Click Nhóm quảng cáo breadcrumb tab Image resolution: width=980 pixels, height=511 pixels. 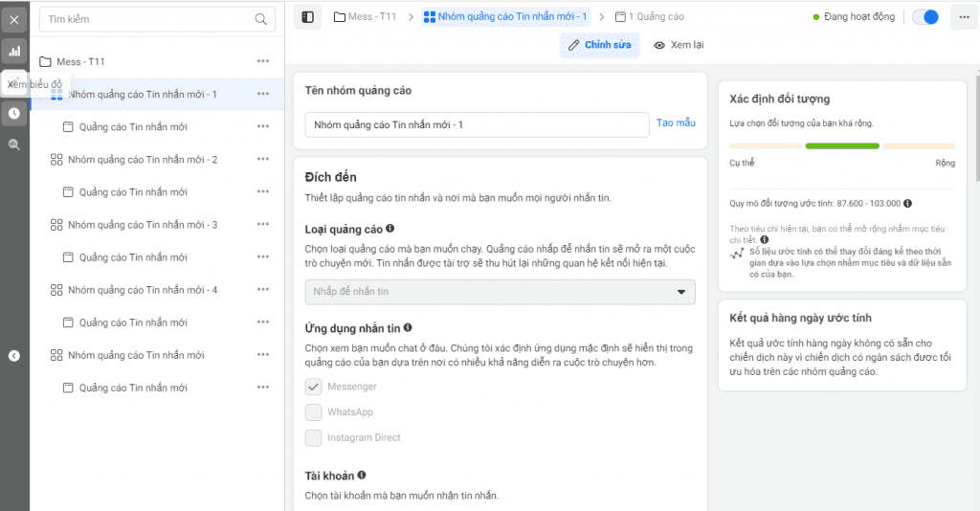click(505, 17)
